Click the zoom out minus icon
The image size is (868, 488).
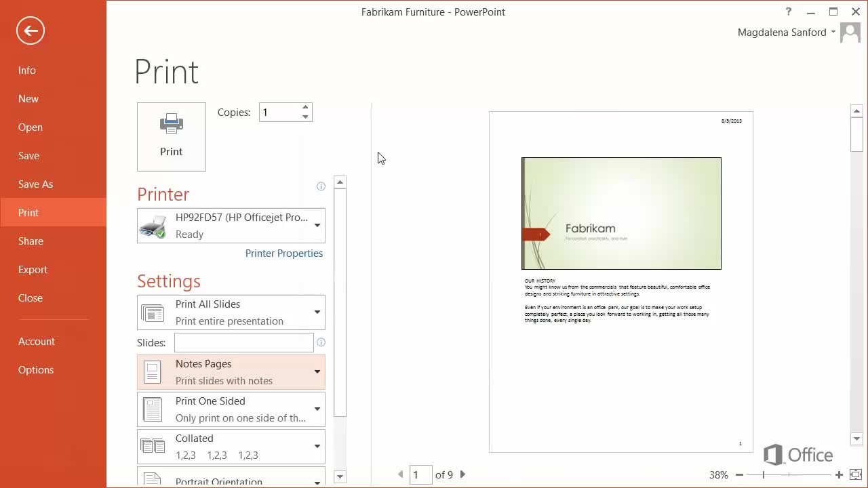tap(739, 475)
